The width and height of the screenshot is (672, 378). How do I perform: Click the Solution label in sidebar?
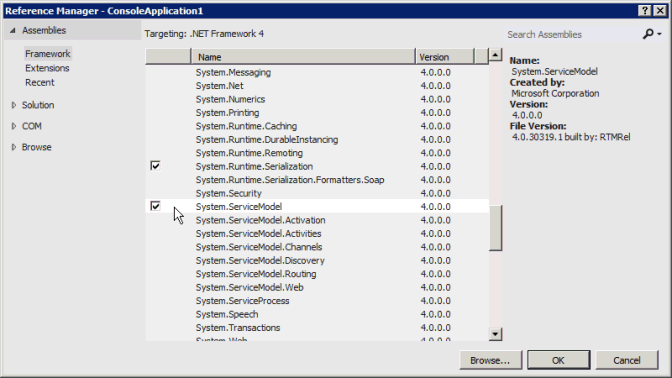tap(38, 105)
